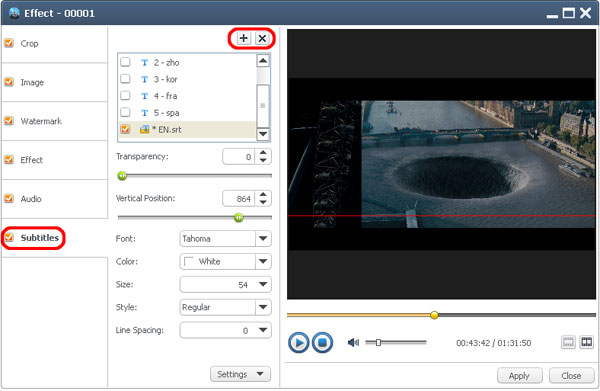This screenshot has width=600, height=391.
Task: Decrease transparency with the down arrow
Action: (263, 160)
